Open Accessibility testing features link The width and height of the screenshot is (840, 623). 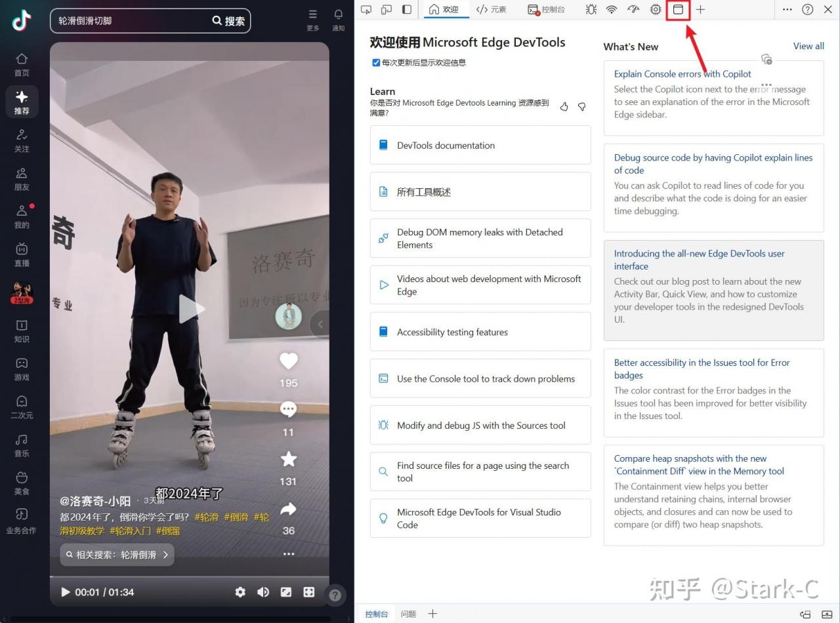[480, 332]
